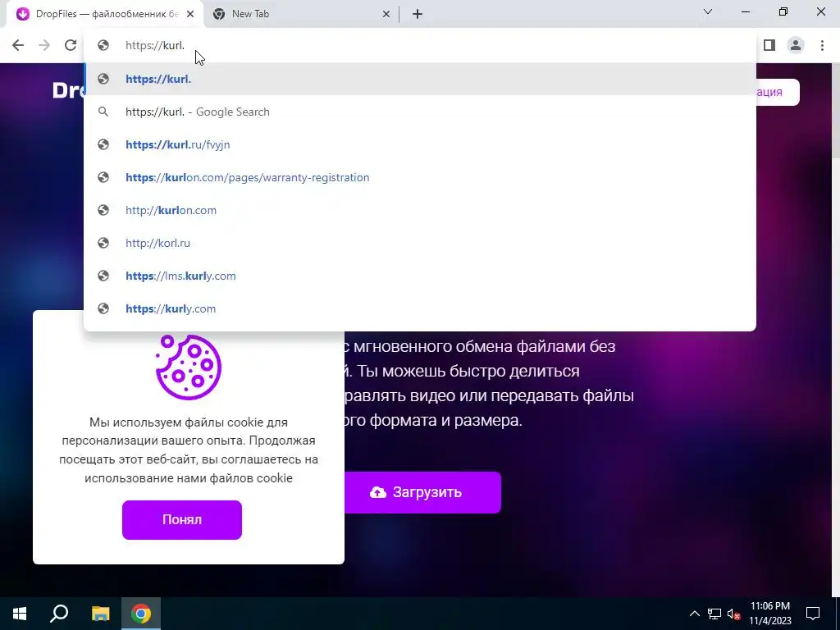The width and height of the screenshot is (840, 630).
Task: Click the Загрузить upload button
Action: 422,492
